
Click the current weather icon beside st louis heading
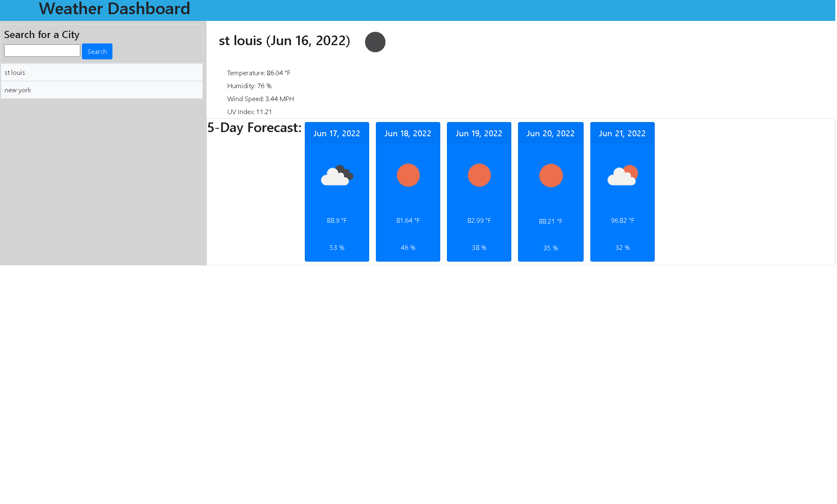point(375,42)
